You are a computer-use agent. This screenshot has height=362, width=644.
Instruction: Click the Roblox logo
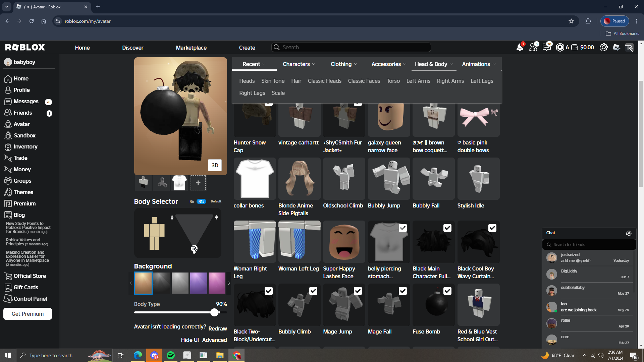[x=25, y=48]
